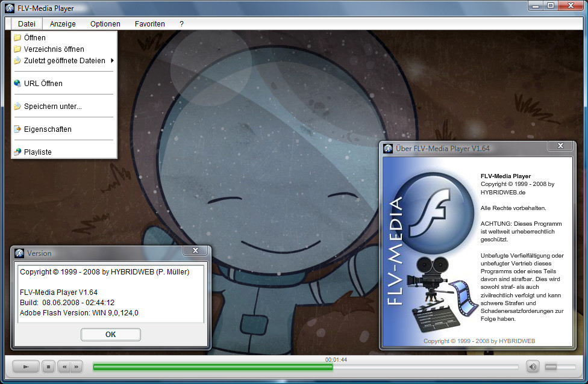Image resolution: width=588 pixels, height=384 pixels.
Task: Click the folder icon beside Öffnen
Action: point(17,38)
